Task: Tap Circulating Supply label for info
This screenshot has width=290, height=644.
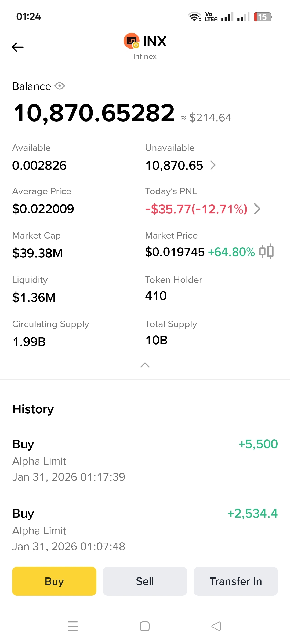Action: tap(50, 324)
